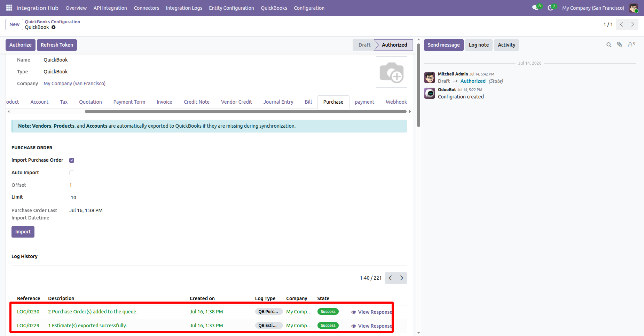Switch to the payment tab
Viewport: 644px width, 336px height.
pos(364,102)
